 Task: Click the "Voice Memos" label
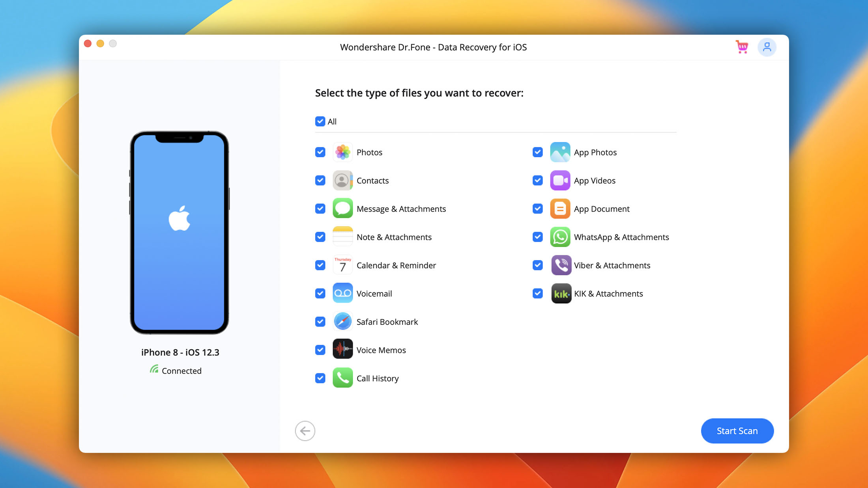point(381,350)
